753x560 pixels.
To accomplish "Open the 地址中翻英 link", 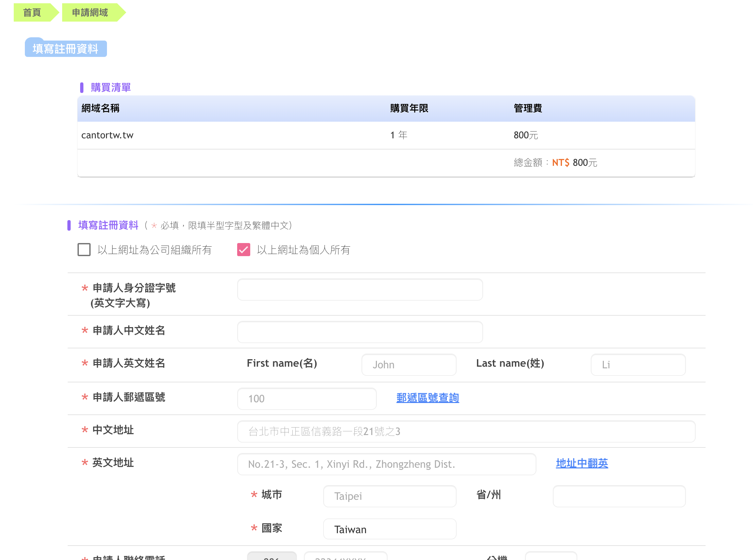I will 582,464.
